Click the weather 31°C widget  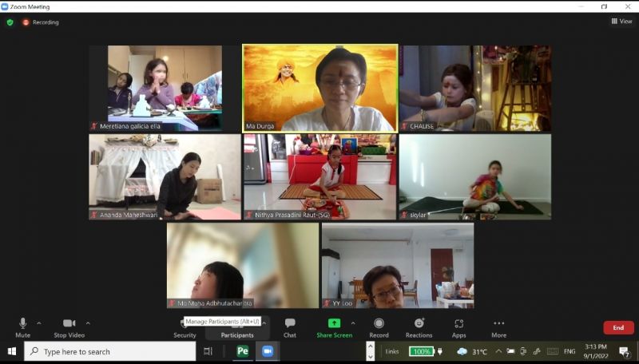click(472, 351)
